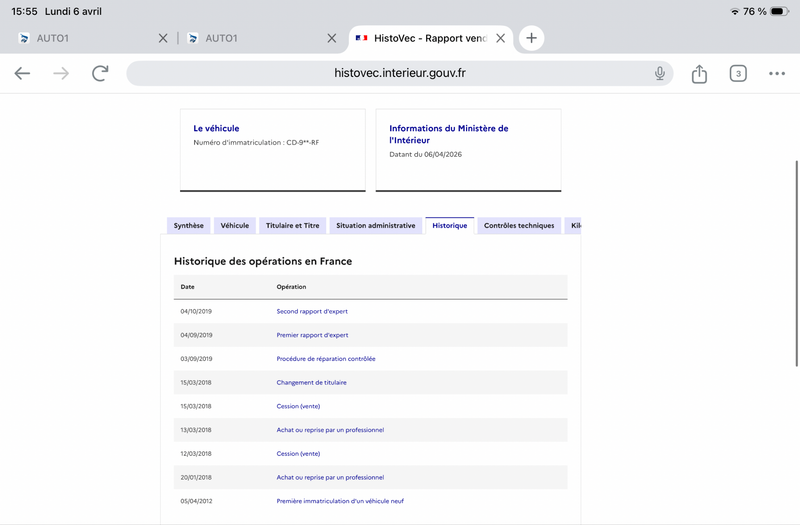Screen dimensions: 800x525
Task: Click Première immatriculation d'un véhicule neuf
Action: point(340,501)
